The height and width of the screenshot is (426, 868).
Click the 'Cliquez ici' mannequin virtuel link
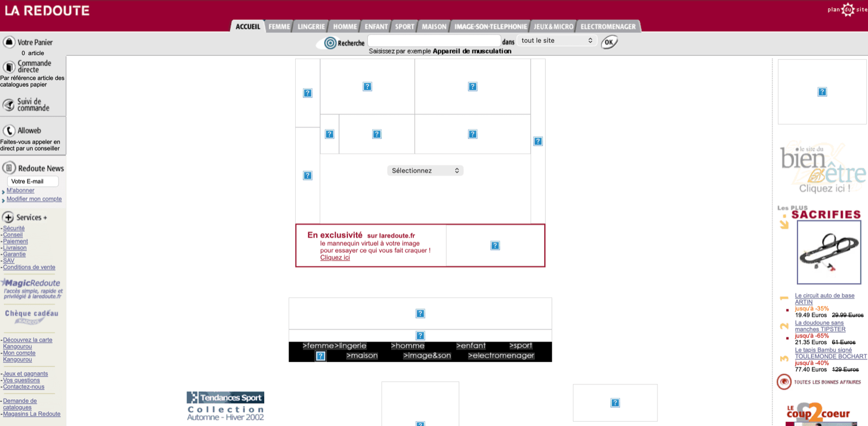335,258
